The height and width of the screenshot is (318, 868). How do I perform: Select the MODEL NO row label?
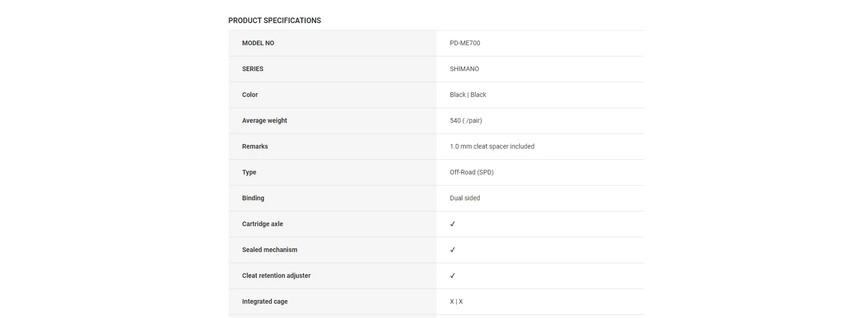point(258,43)
